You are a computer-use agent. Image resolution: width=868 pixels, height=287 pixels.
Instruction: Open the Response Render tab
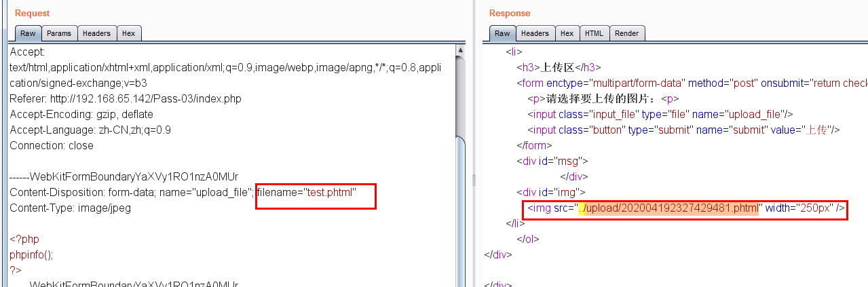(627, 33)
